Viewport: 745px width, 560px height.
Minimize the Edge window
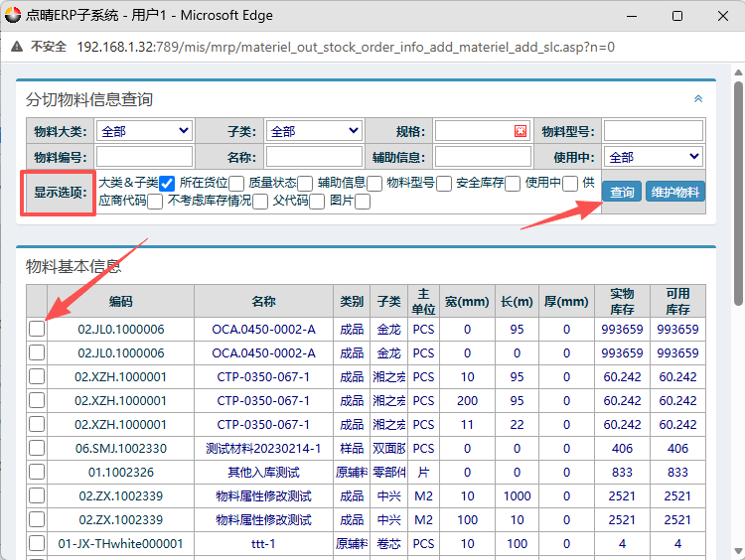(632, 16)
